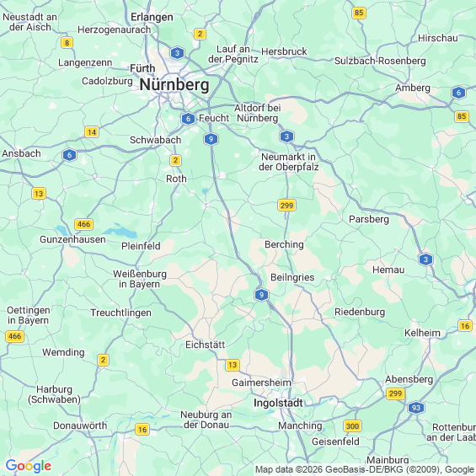476x476 pixels.
Task: Select the Nürnberg city label
Action: (x=174, y=85)
